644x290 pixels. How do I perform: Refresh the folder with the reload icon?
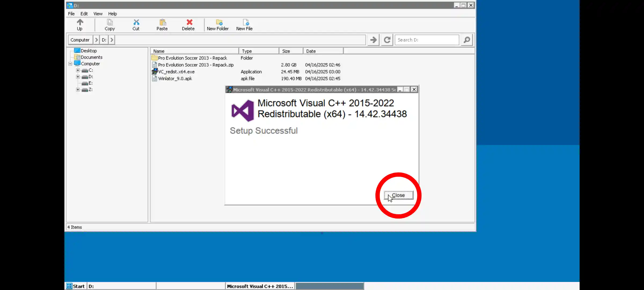[x=387, y=40]
